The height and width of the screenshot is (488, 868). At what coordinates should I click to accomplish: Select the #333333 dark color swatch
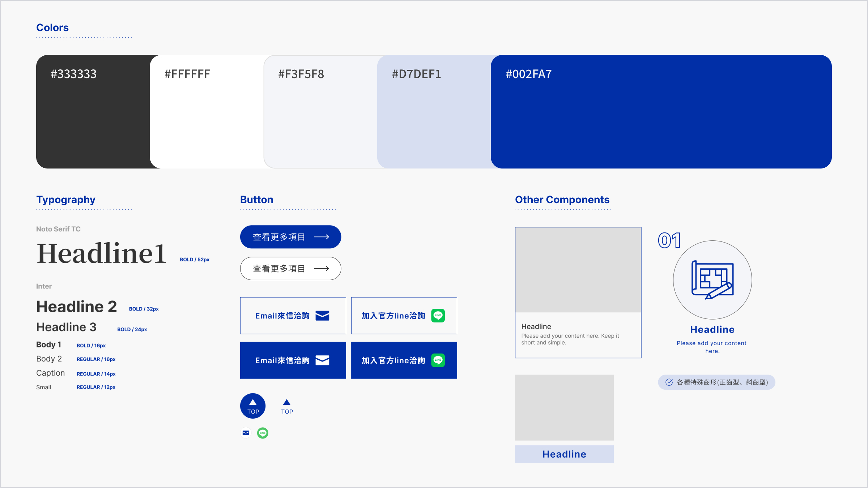click(93, 112)
